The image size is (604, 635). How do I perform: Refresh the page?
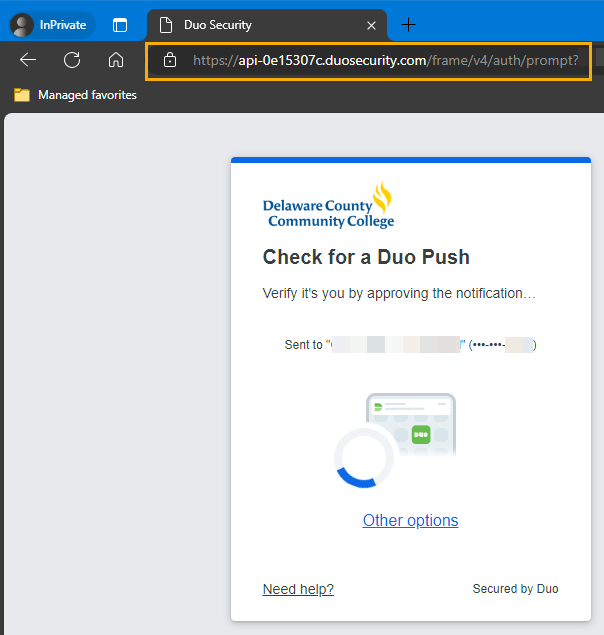tap(72, 60)
